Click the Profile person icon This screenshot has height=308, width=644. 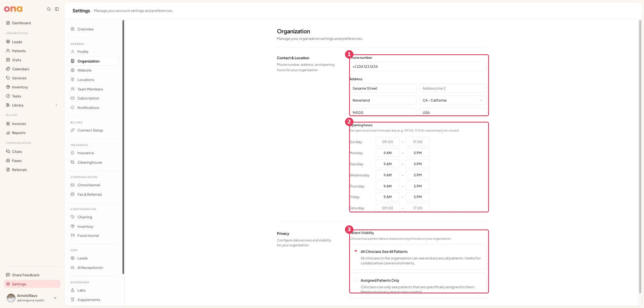(x=72, y=52)
